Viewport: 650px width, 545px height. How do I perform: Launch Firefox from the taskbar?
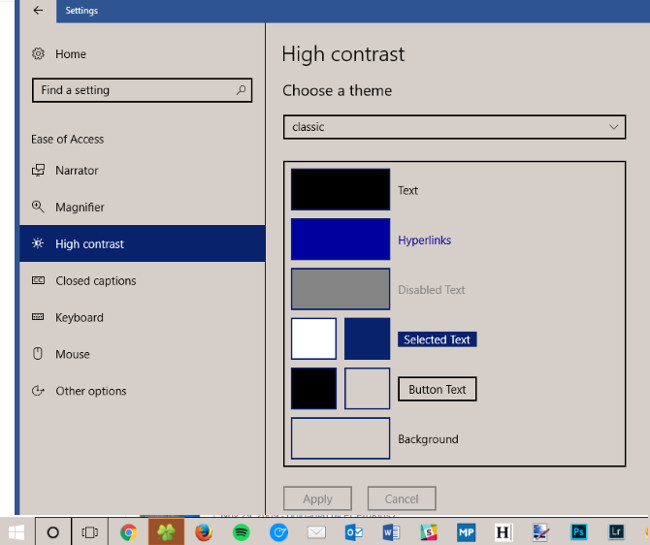[204, 532]
